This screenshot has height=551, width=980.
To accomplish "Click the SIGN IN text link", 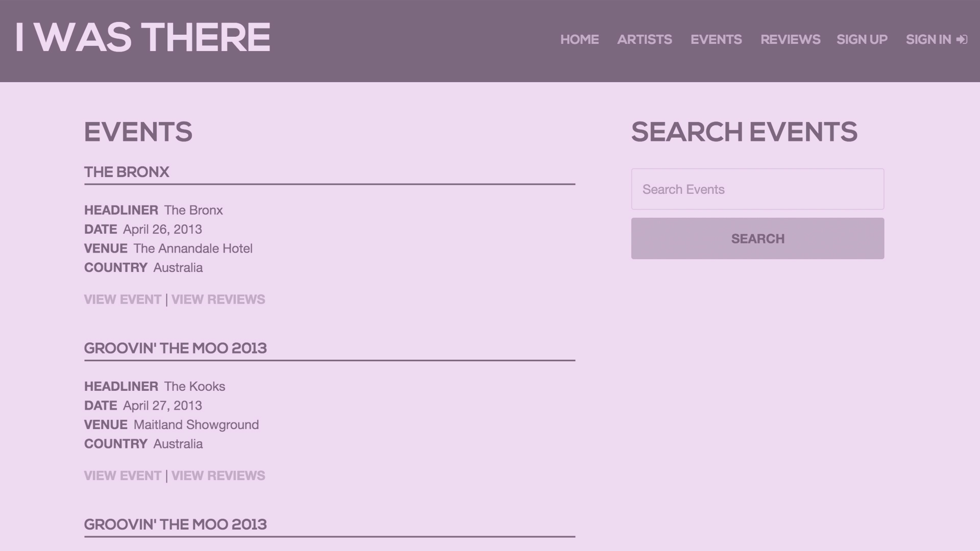I will point(928,39).
